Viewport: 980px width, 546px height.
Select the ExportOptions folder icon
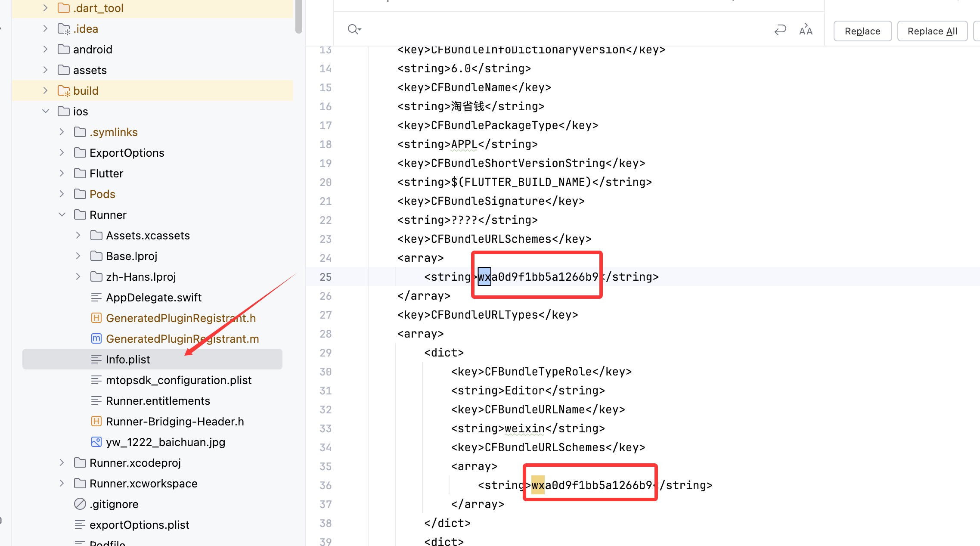(x=80, y=152)
